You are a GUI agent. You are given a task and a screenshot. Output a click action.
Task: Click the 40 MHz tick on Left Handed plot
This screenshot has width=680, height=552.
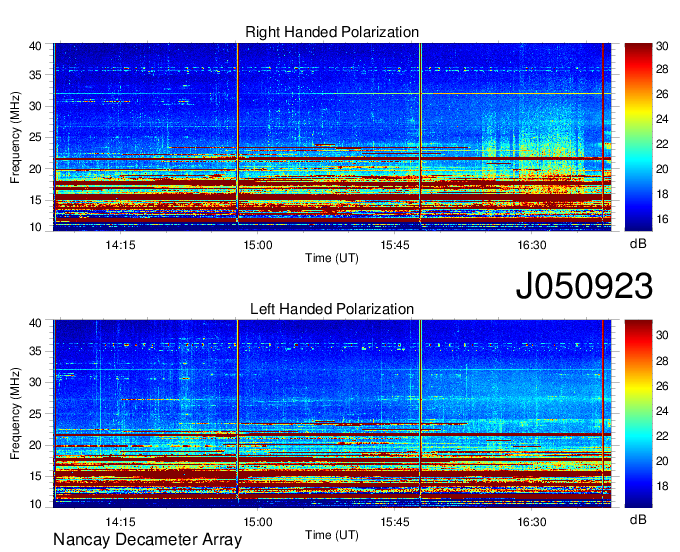pyautogui.click(x=35, y=323)
